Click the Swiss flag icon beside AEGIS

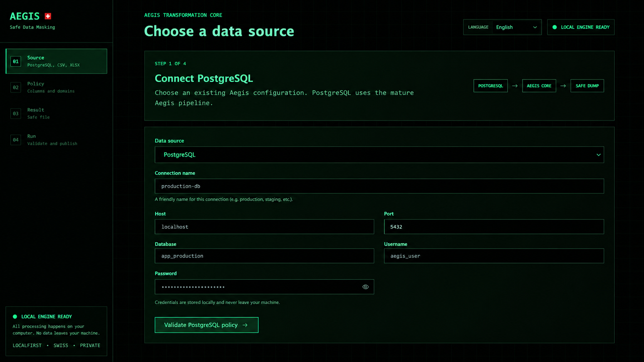pyautogui.click(x=48, y=16)
